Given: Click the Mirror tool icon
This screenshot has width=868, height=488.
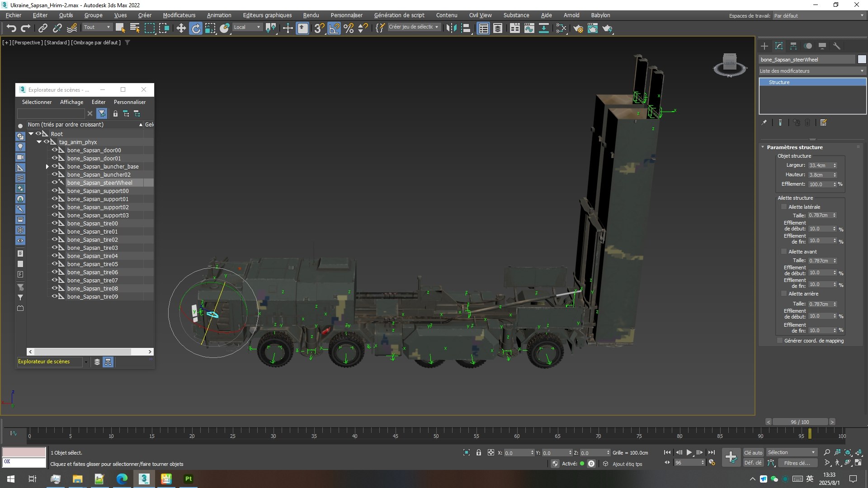Looking at the screenshot, I should click(451, 28).
